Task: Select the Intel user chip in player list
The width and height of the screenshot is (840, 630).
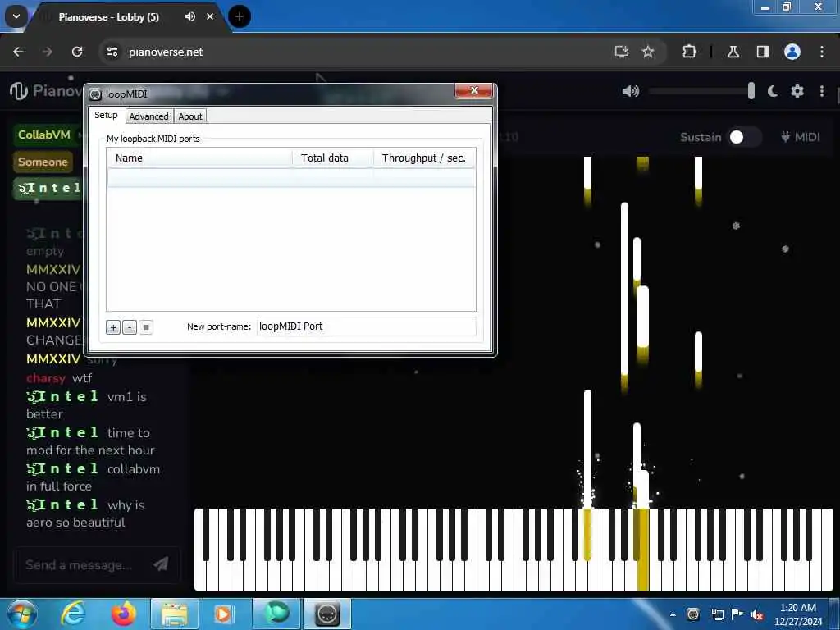Action: 49,188
